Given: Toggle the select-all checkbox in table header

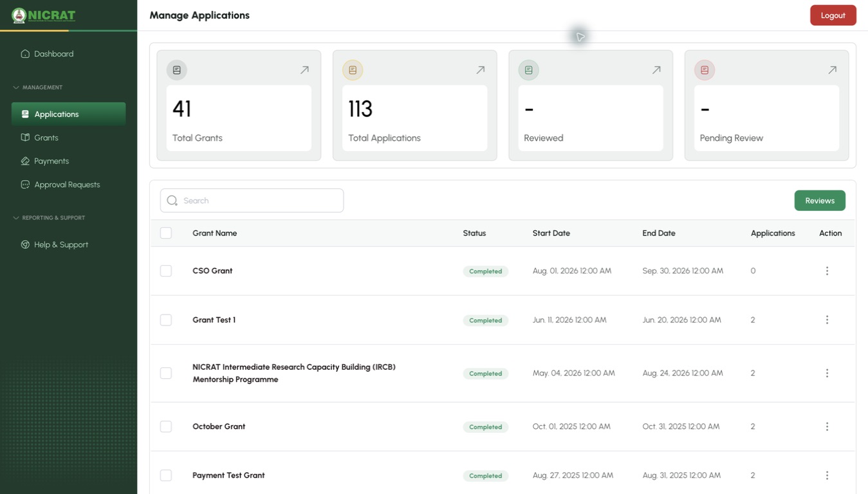Looking at the screenshot, I should (x=166, y=233).
